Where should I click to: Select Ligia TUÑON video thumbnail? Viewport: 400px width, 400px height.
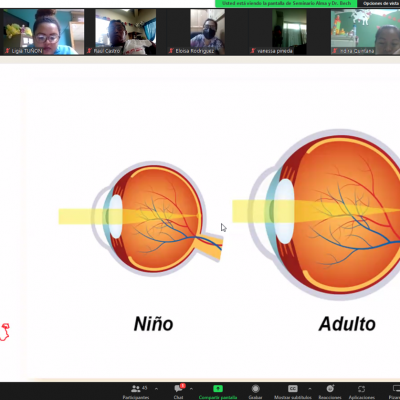(x=43, y=32)
